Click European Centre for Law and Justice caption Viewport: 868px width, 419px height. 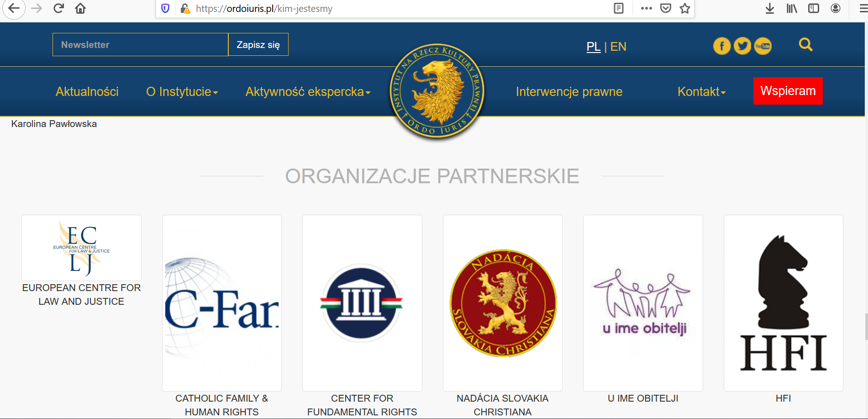tap(81, 295)
